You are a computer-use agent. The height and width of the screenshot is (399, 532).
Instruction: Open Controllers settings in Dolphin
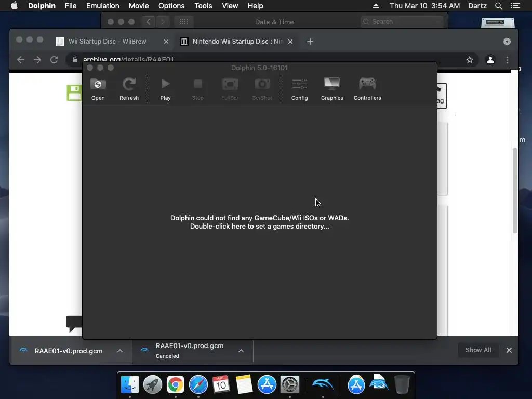(x=367, y=89)
